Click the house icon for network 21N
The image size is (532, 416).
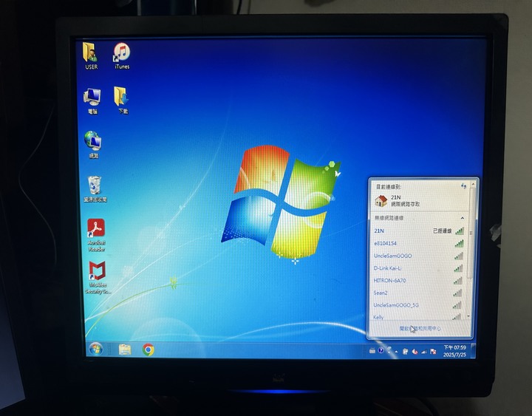381,201
